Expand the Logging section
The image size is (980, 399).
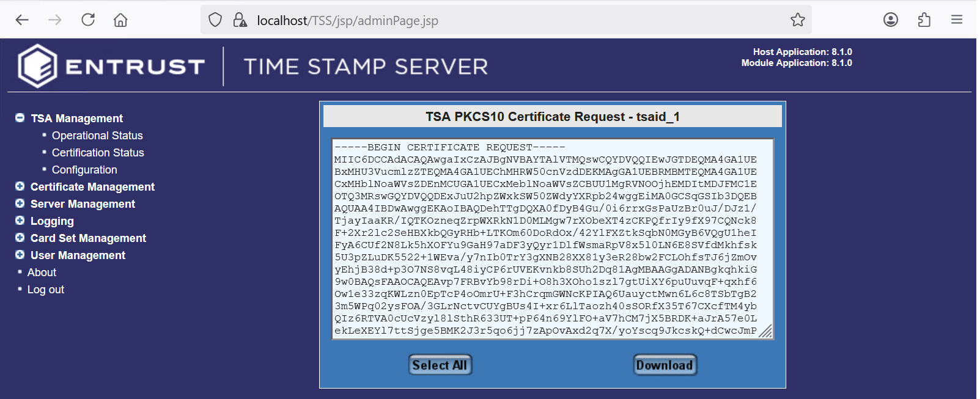[20, 221]
